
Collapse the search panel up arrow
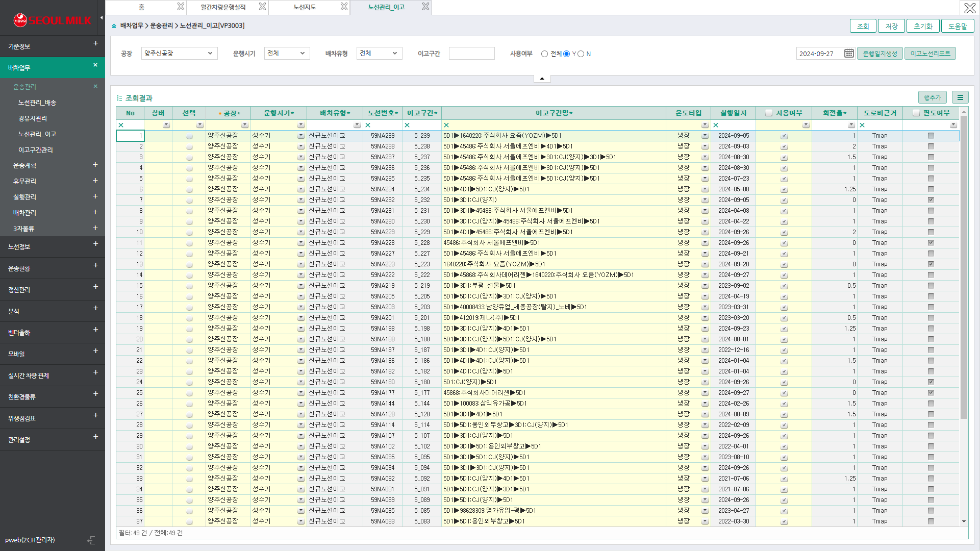pos(542,79)
